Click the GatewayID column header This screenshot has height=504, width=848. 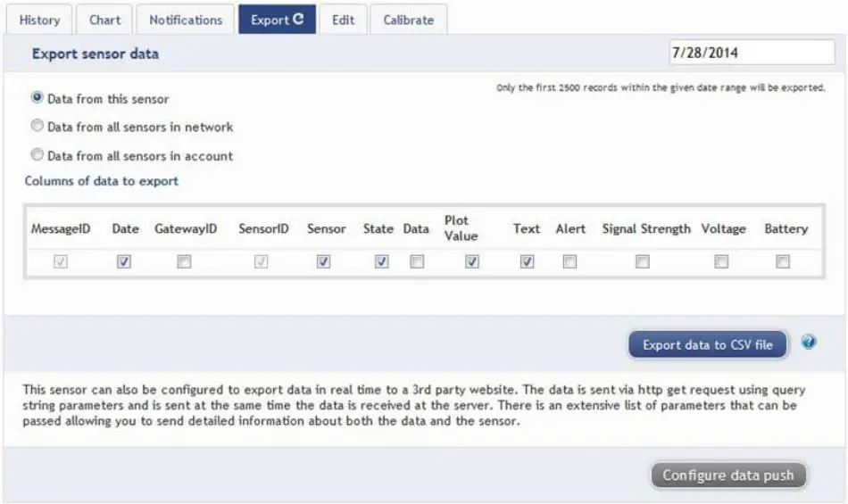[186, 228]
